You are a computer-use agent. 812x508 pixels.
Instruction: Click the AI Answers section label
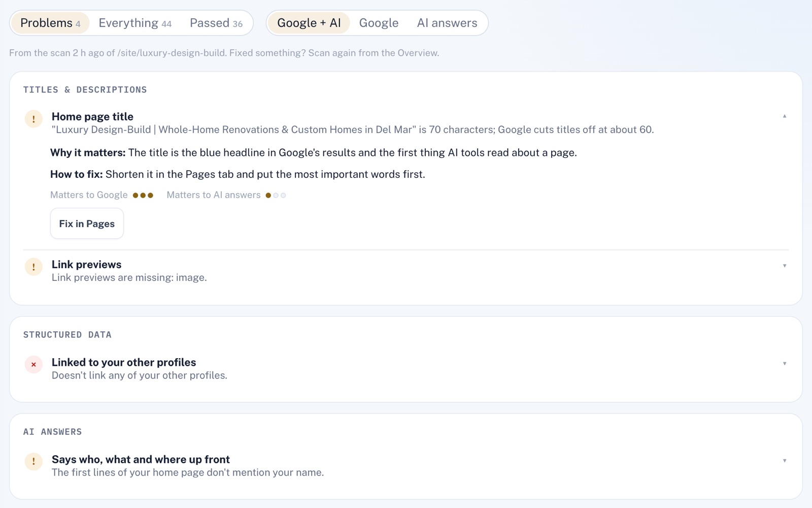pos(52,432)
